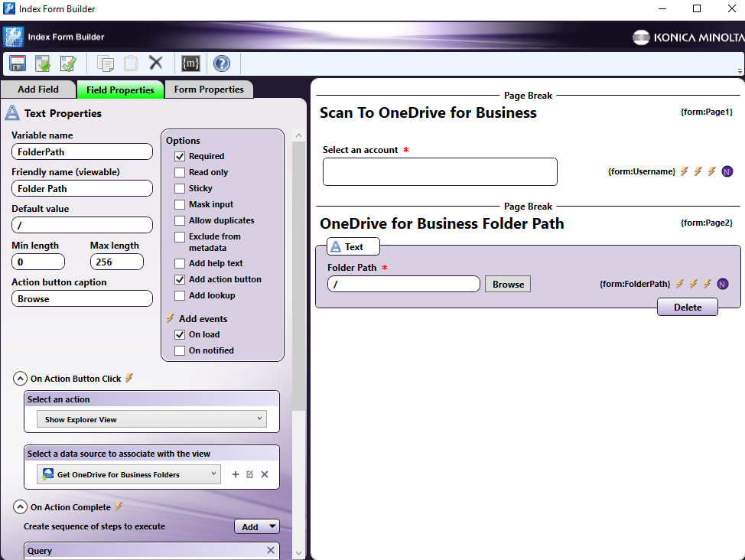Click third lightning icon beside {form:FolderPath}
Viewport: 745px width, 560px height.
click(x=708, y=284)
